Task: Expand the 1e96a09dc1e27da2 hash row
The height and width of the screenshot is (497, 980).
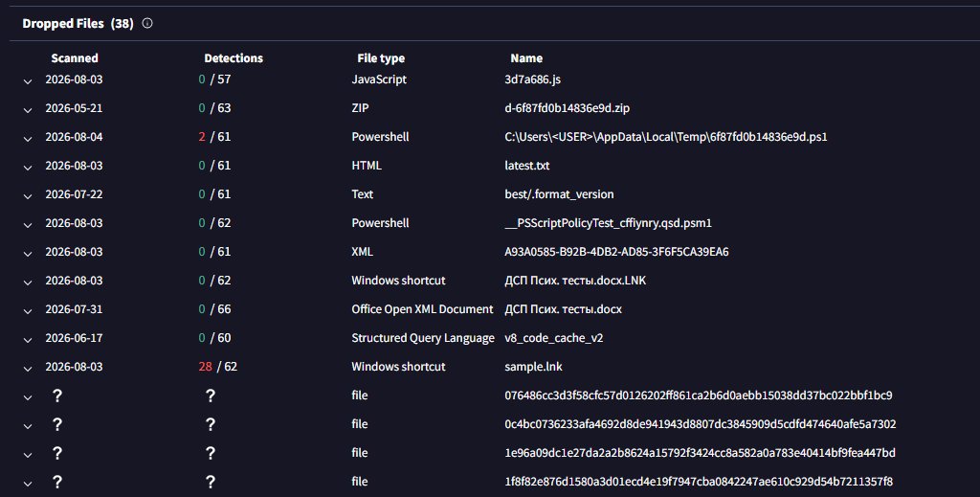Action: point(28,455)
